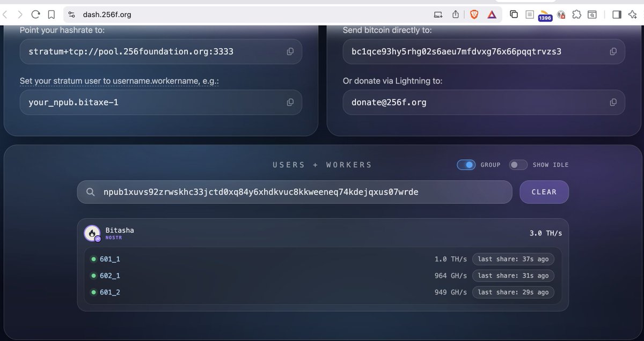Click 'Send bitcoin directly to:' label
The image size is (644, 341).
(387, 31)
